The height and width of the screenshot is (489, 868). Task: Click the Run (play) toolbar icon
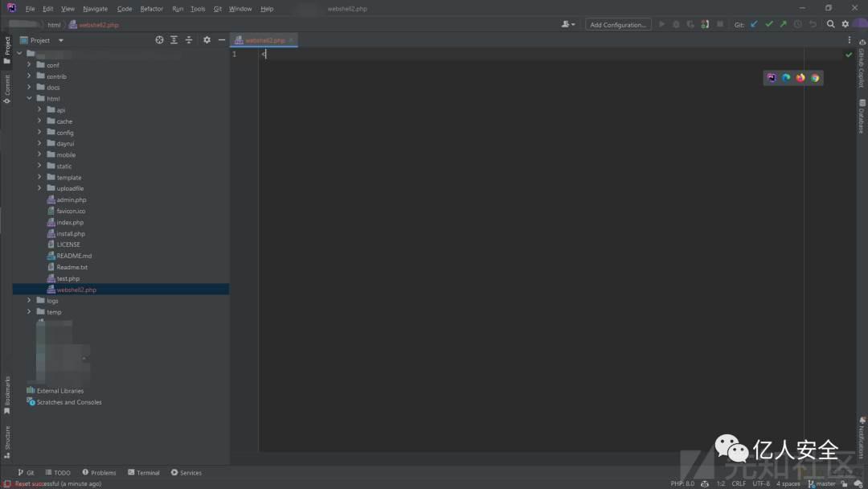point(661,24)
